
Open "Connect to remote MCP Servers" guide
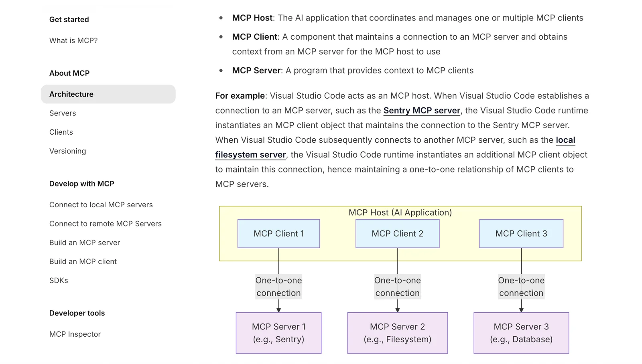point(105,224)
